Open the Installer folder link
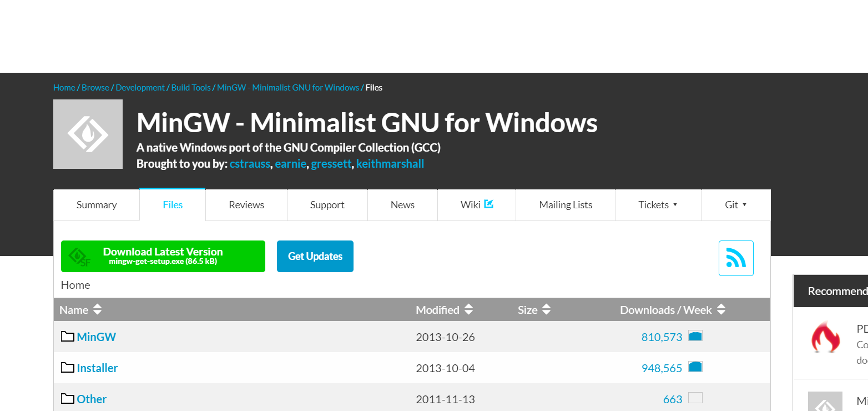Image resolution: width=868 pixels, height=411 pixels. pyautogui.click(x=97, y=368)
